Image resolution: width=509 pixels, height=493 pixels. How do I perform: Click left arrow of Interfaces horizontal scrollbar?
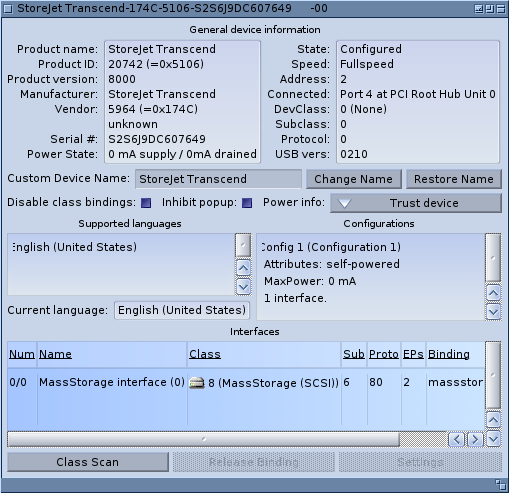(x=456, y=439)
